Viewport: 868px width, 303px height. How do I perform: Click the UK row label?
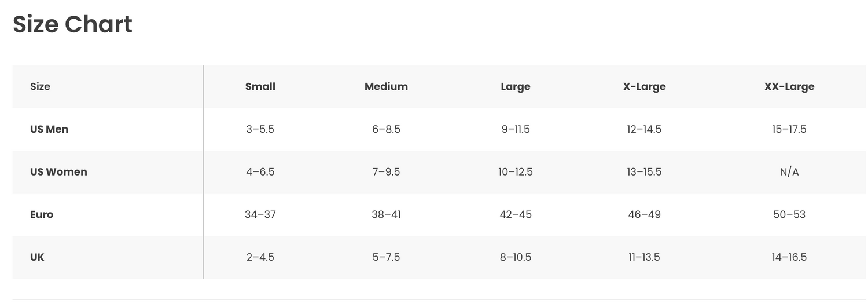pyautogui.click(x=37, y=257)
